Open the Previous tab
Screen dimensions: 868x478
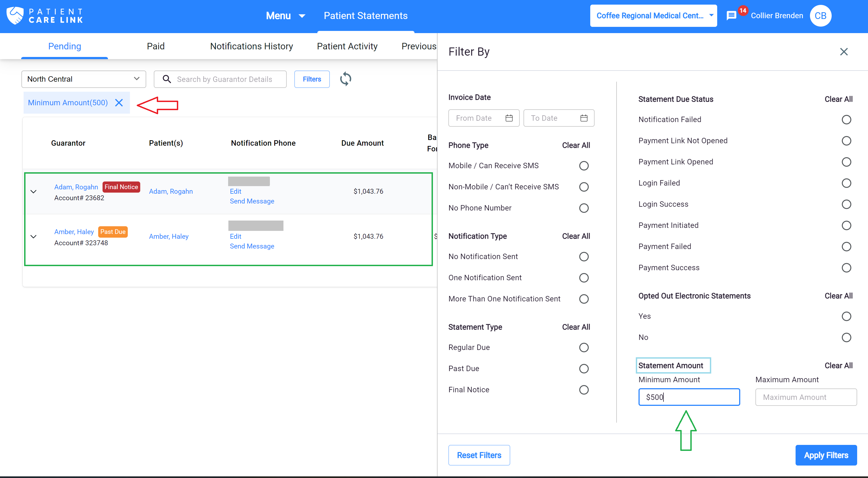[x=419, y=46]
